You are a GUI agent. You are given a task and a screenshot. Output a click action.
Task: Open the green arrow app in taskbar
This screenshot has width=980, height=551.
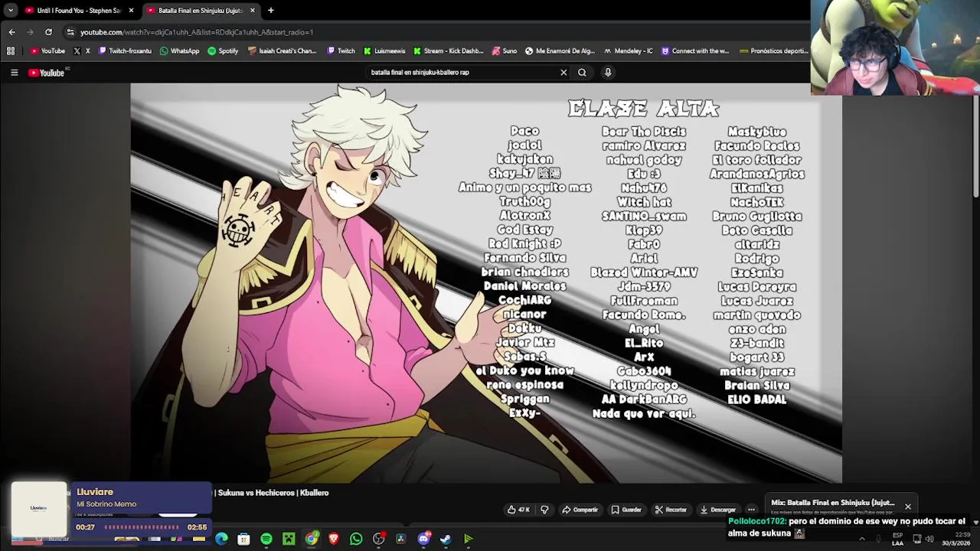468,539
